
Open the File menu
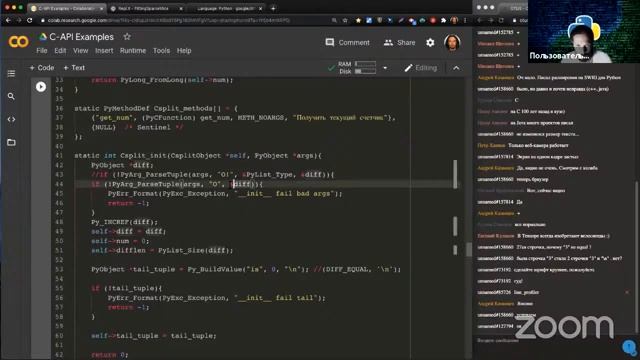[x=42, y=51]
